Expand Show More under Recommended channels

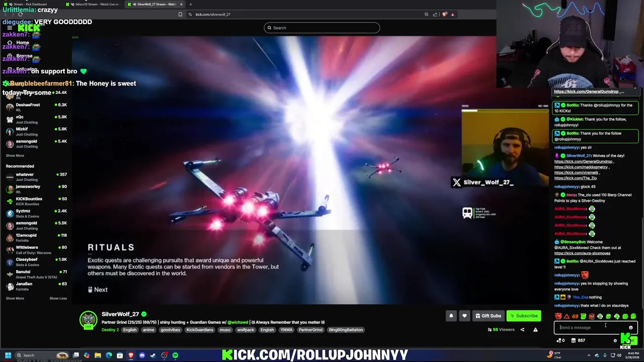(x=15, y=298)
